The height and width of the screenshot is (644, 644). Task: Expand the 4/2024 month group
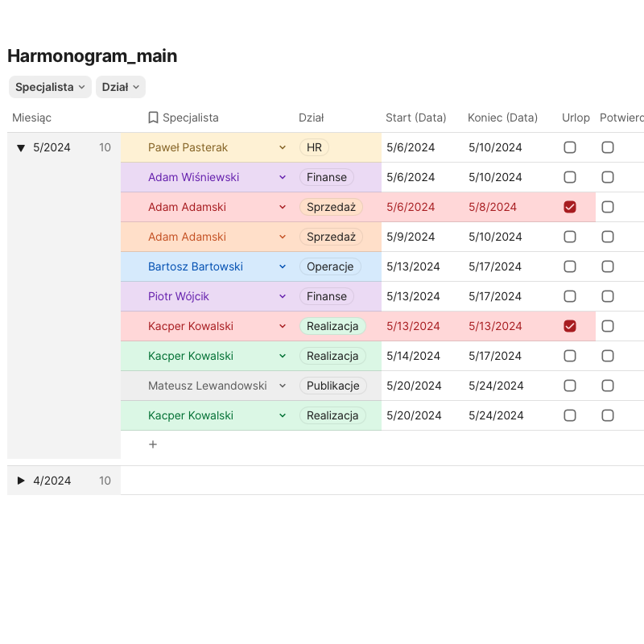tap(22, 481)
